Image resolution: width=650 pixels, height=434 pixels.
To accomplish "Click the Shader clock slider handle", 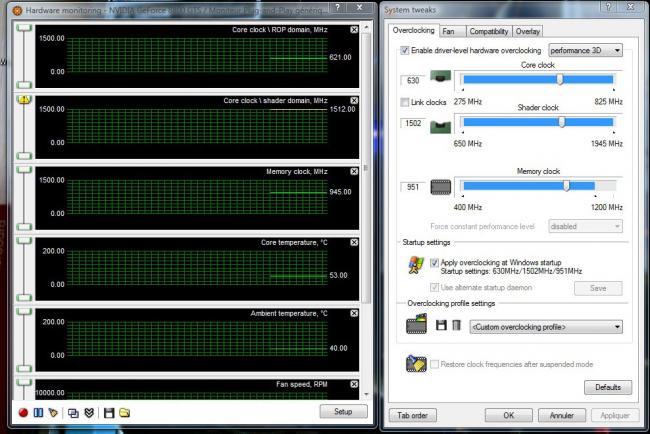I will tap(561, 122).
